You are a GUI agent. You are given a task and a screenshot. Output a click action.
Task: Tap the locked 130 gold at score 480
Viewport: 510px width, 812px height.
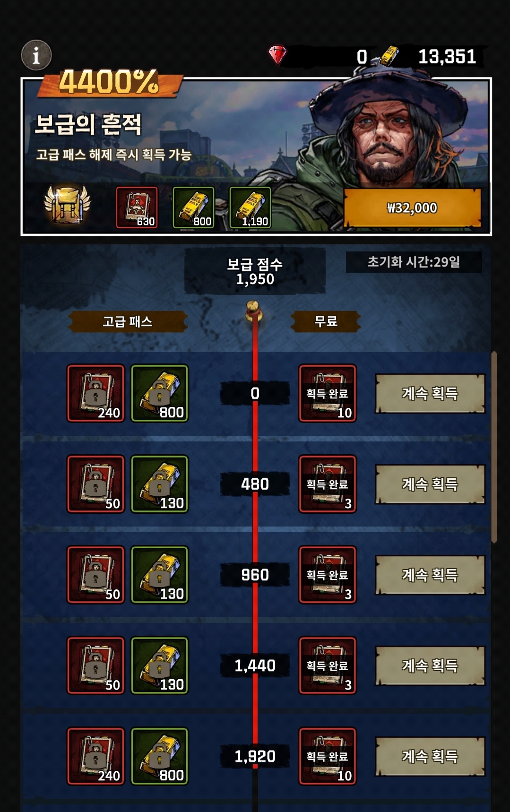[160, 484]
